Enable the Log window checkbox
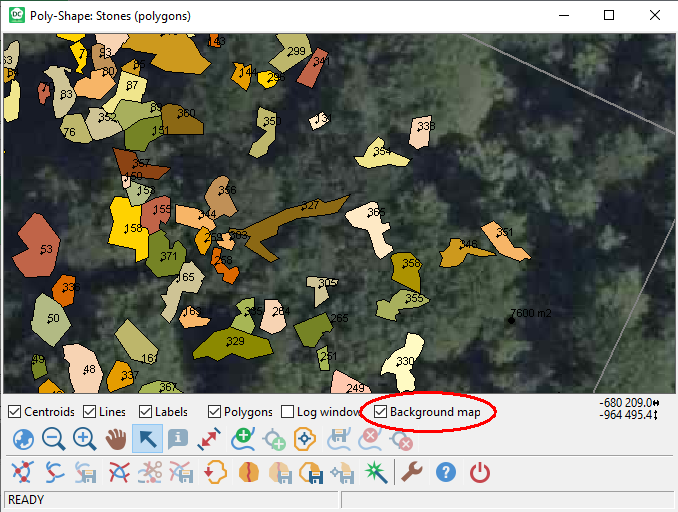 coord(288,412)
